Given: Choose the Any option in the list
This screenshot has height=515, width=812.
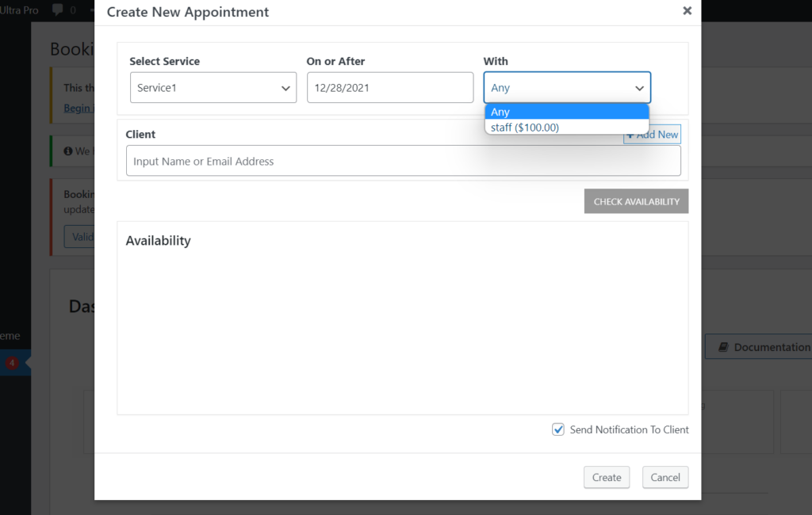Looking at the screenshot, I should 566,112.
